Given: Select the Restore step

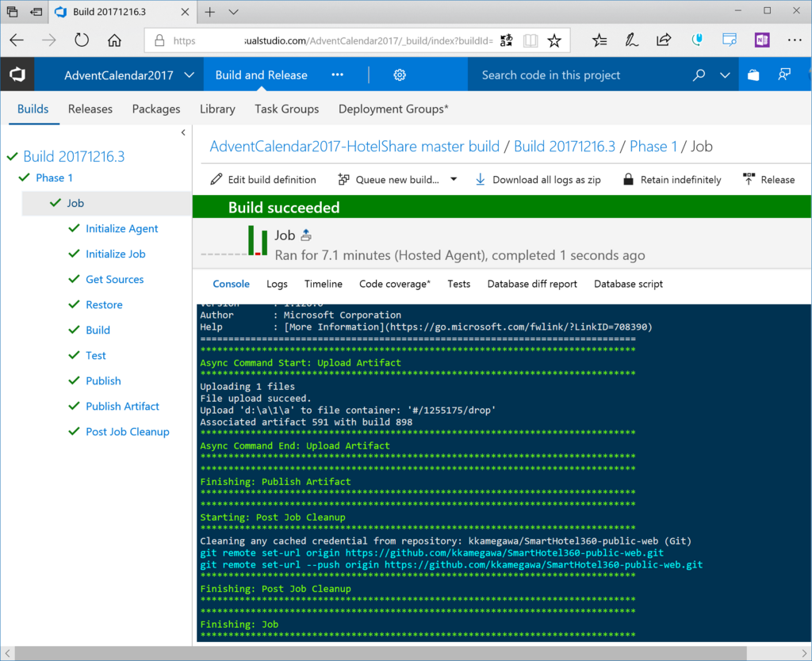Looking at the screenshot, I should 104,304.
